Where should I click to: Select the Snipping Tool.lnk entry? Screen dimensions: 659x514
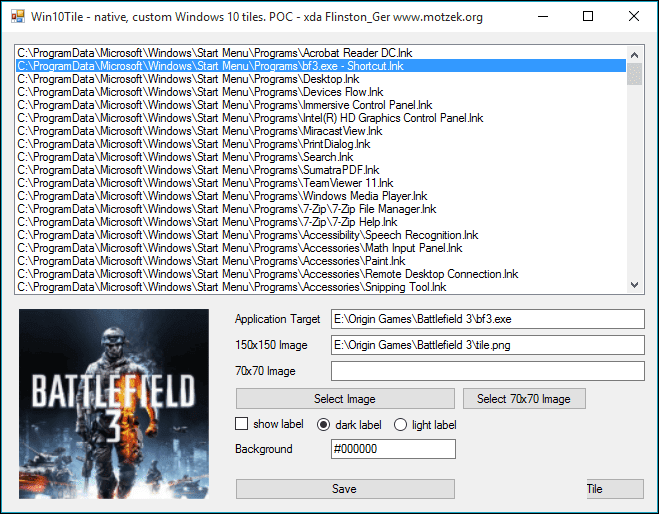pyautogui.click(x=321, y=287)
